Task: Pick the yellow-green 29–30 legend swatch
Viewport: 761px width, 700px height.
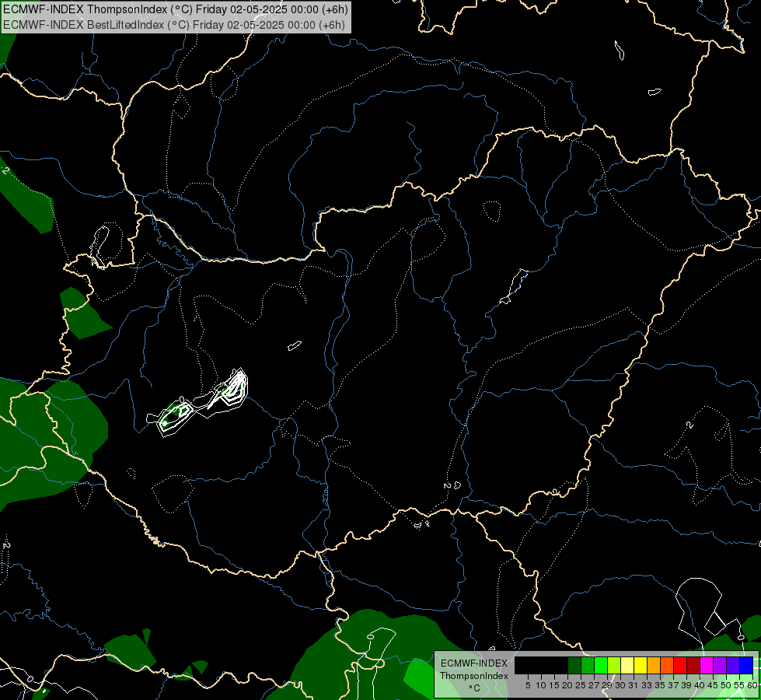Action: [x=614, y=665]
